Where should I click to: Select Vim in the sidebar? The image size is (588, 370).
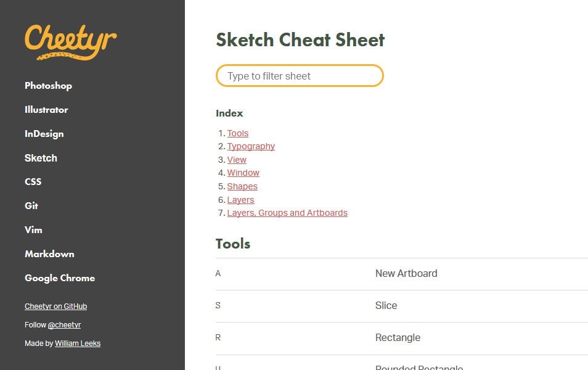(x=33, y=230)
